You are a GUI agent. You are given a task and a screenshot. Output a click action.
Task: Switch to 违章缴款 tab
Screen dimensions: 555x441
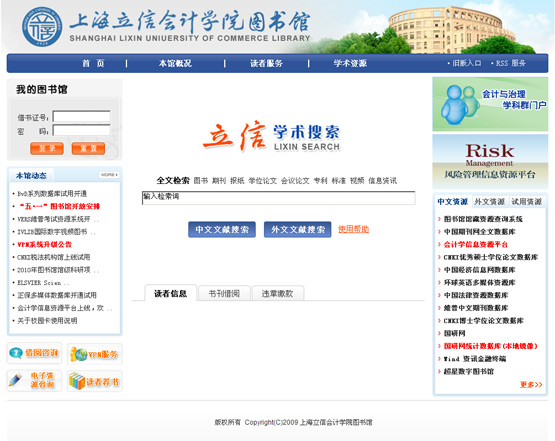coord(278,293)
